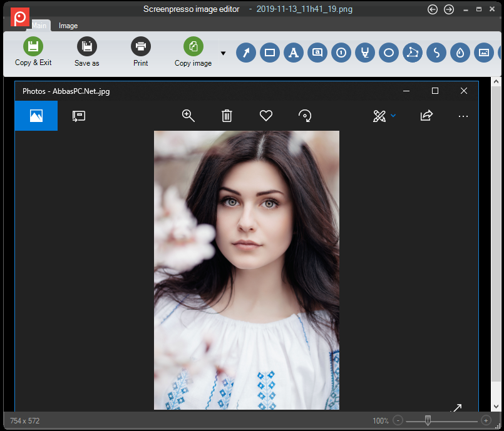Click the Photos favorite heart icon

click(266, 116)
